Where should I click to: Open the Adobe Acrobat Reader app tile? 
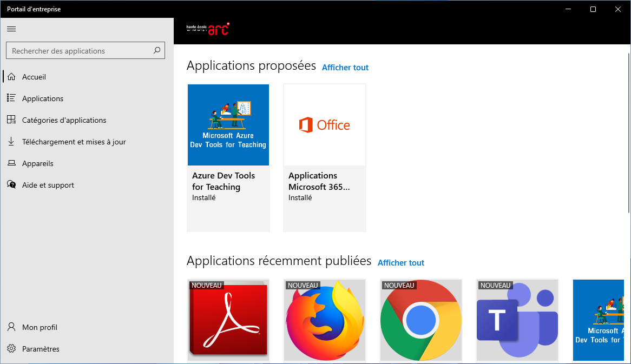pyautogui.click(x=228, y=320)
